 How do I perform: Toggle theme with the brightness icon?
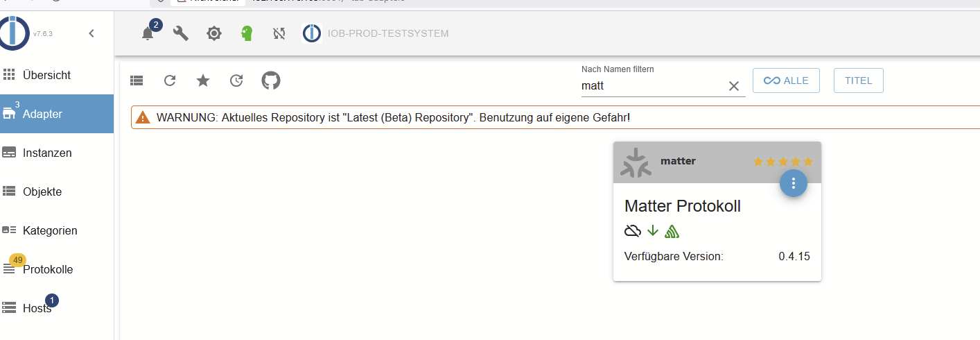[x=214, y=33]
